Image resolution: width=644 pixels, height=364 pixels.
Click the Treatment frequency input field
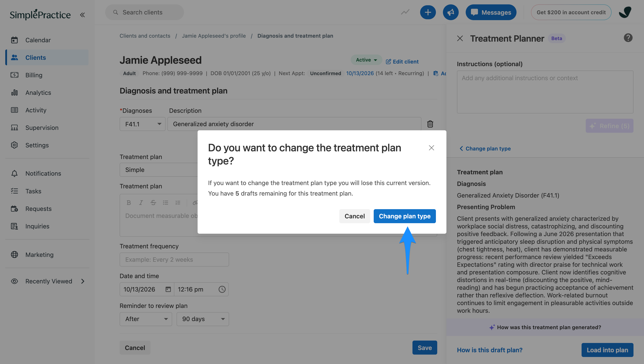[x=174, y=260]
